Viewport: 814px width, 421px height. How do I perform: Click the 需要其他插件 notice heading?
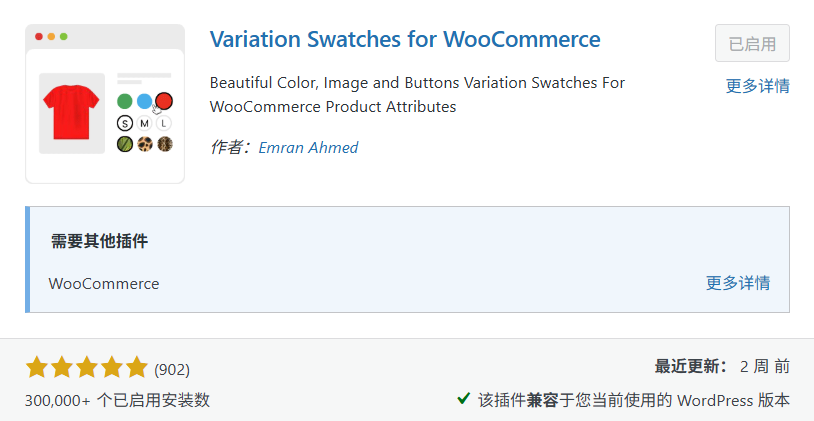[100, 241]
